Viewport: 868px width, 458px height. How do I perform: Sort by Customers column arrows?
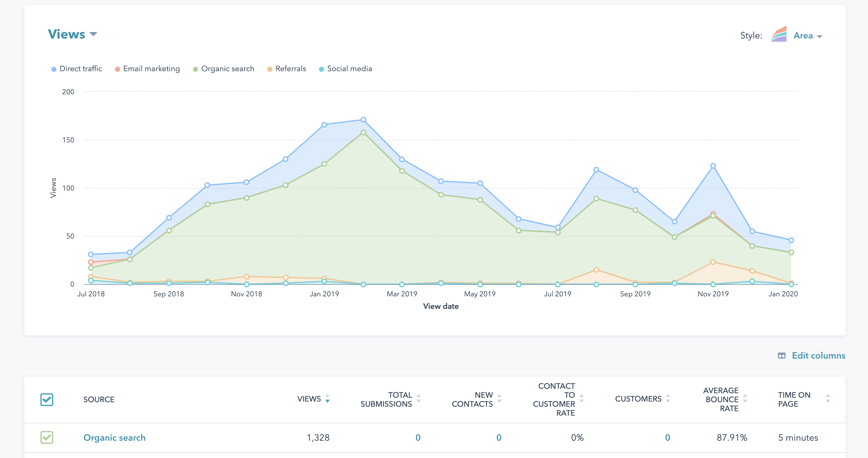tap(668, 399)
